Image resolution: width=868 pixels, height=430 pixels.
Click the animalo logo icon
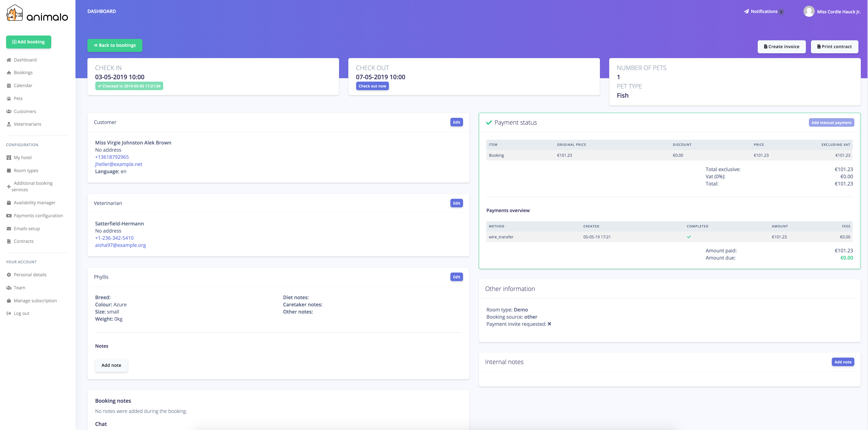coord(15,13)
